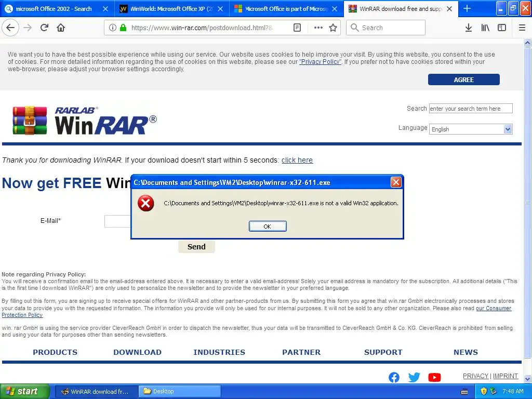The image size is (532, 399).
Task: Open page actions three-dot menu
Action: [318, 28]
